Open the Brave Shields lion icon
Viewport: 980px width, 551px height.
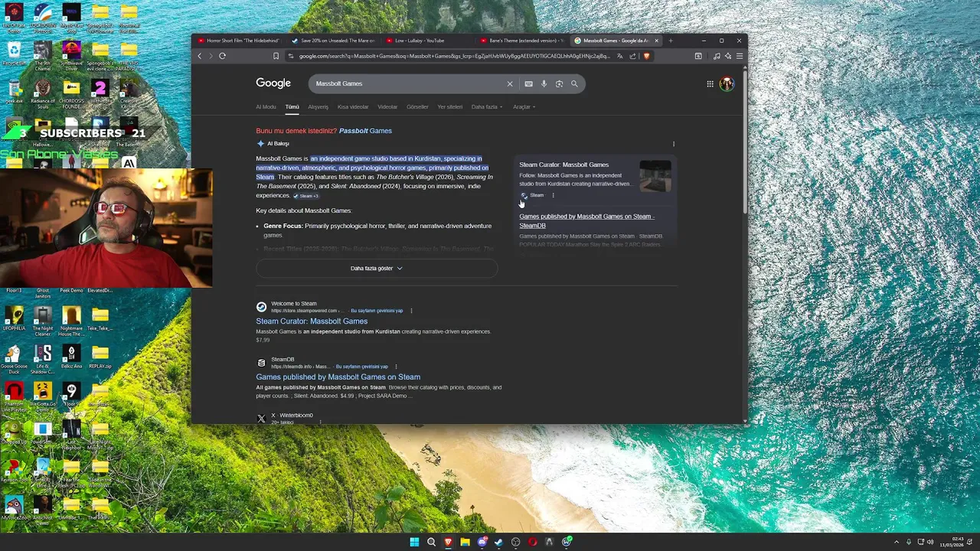click(646, 56)
